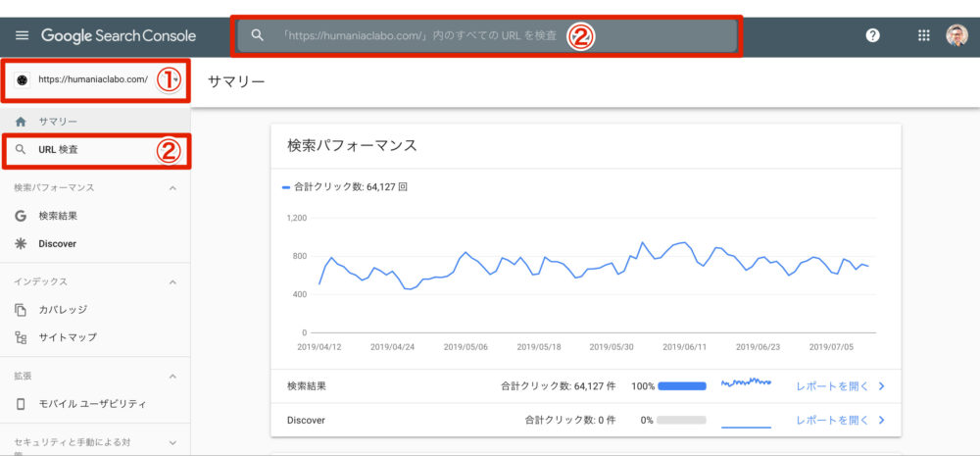Open the Help question mark icon
Image resolution: width=980 pixels, height=456 pixels.
(x=872, y=35)
